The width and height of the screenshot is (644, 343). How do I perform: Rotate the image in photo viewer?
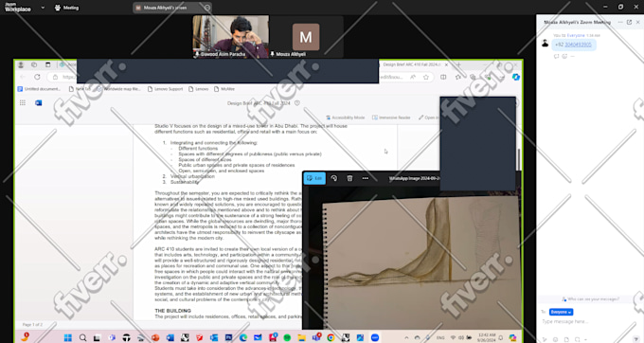click(x=334, y=178)
